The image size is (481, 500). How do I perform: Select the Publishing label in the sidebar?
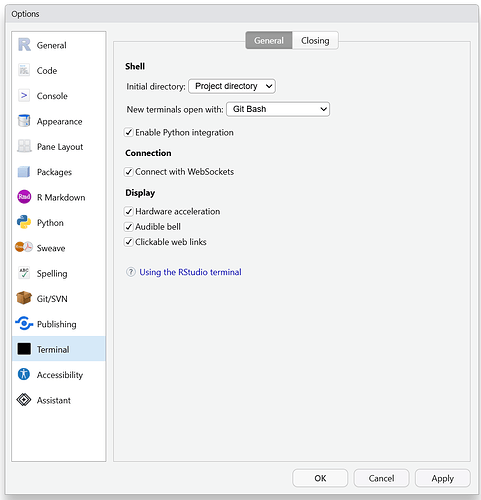click(x=57, y=324)
